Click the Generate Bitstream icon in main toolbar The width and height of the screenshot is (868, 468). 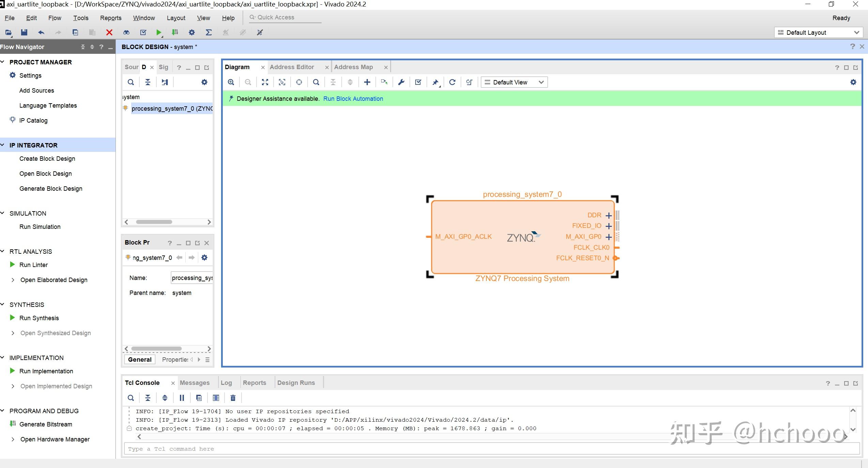[x=175, y=32]
